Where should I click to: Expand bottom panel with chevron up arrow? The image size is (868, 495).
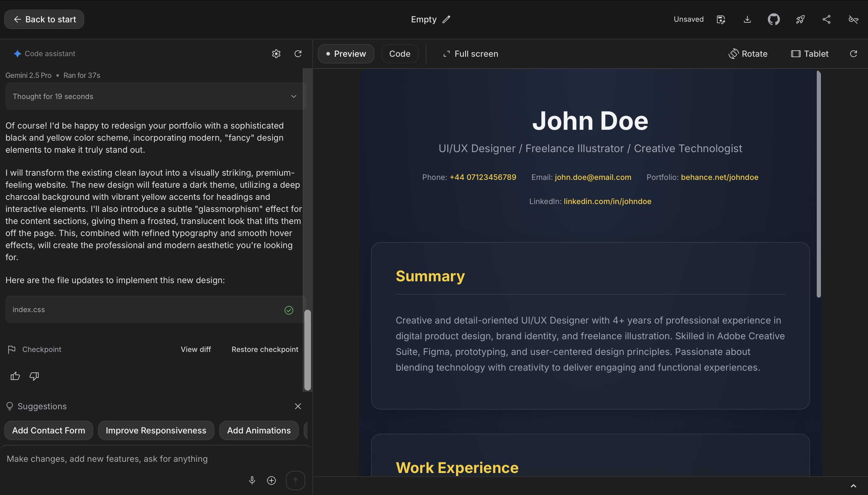[x=853, y=486]
